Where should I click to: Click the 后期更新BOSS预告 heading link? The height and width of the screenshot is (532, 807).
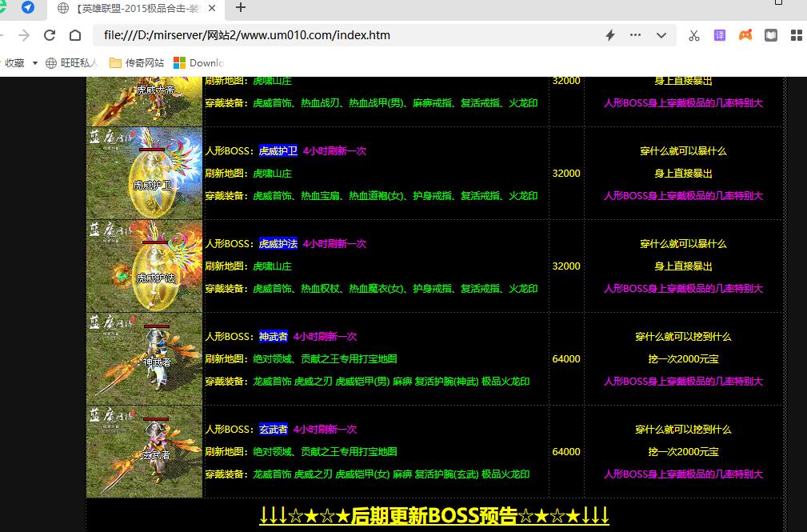tap(433, 515)
